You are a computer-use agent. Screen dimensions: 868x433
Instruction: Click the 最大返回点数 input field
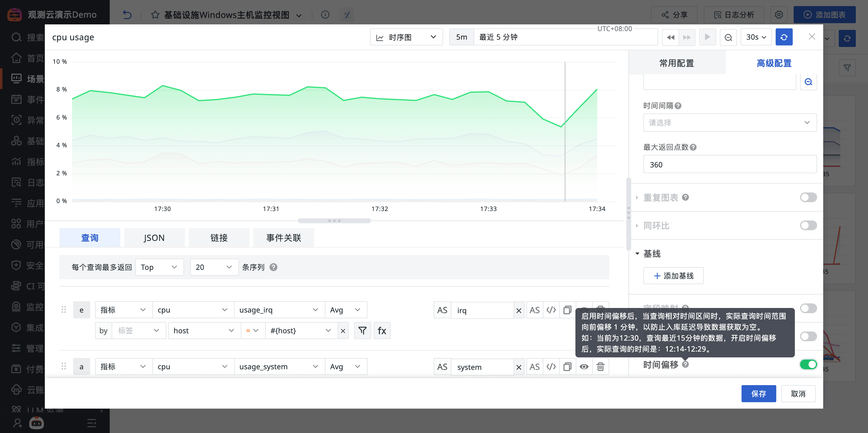[730, 165]
